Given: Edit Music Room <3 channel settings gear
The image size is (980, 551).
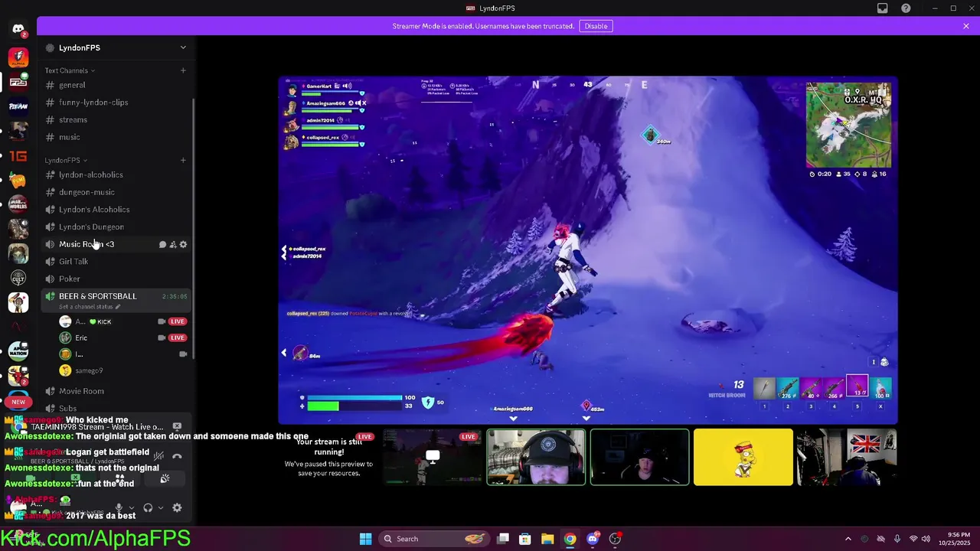Looking at the screenshot, I should point(183,245).
